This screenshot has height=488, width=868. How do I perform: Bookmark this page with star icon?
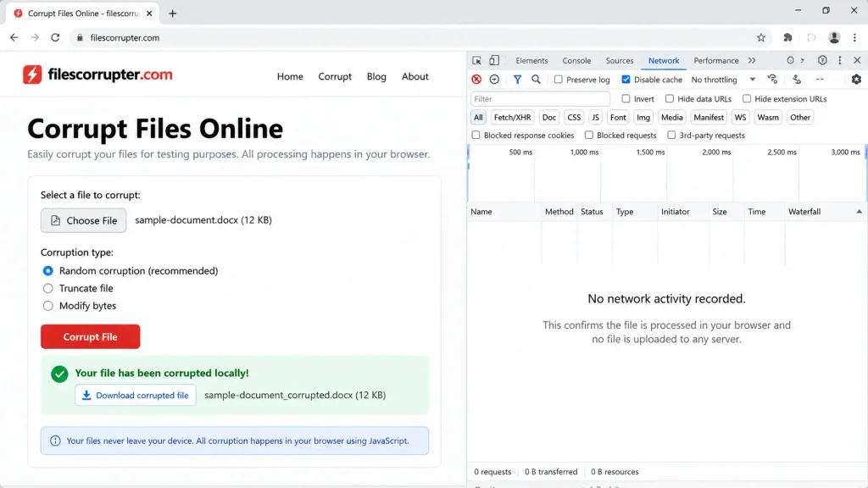[761, 37]
